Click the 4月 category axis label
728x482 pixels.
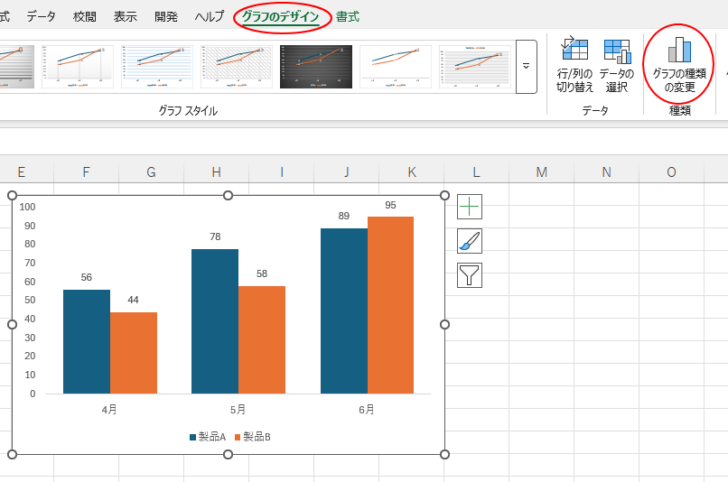click(110, 410)
